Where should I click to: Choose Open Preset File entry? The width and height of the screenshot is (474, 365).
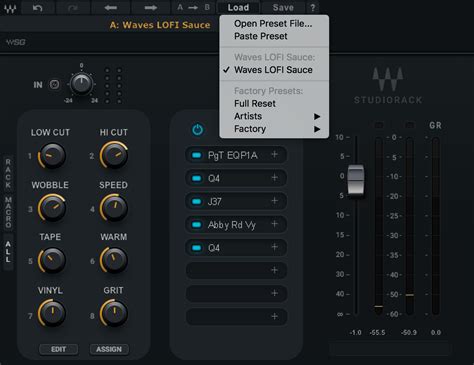point(274,24)
